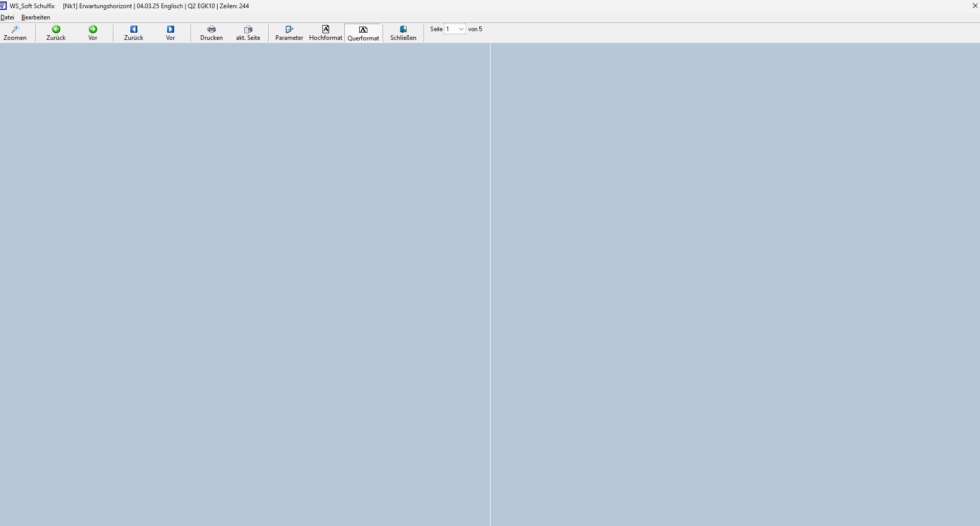Click the left preview page area
Viewport: 980px width, 526px height.
[x=245, y=284]
